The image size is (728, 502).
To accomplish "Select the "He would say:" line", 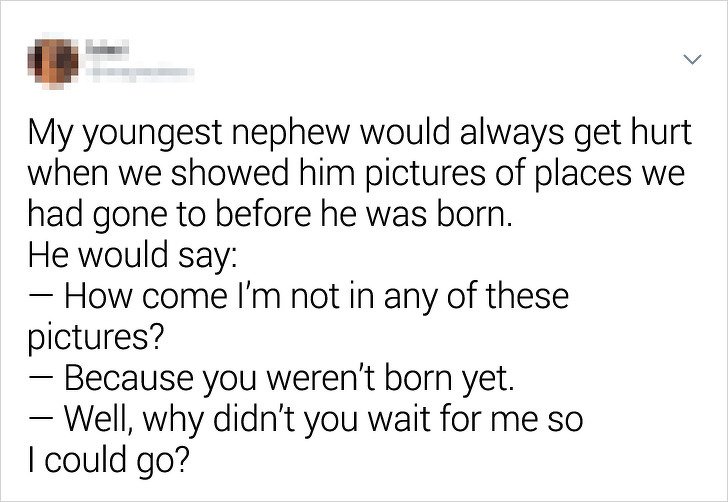I will 132,255.
